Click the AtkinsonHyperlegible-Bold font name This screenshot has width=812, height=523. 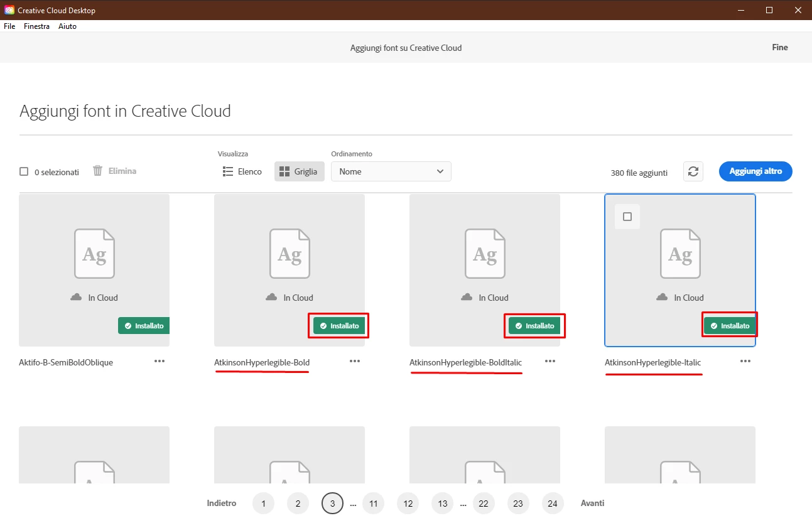click(x=262, y=362)
